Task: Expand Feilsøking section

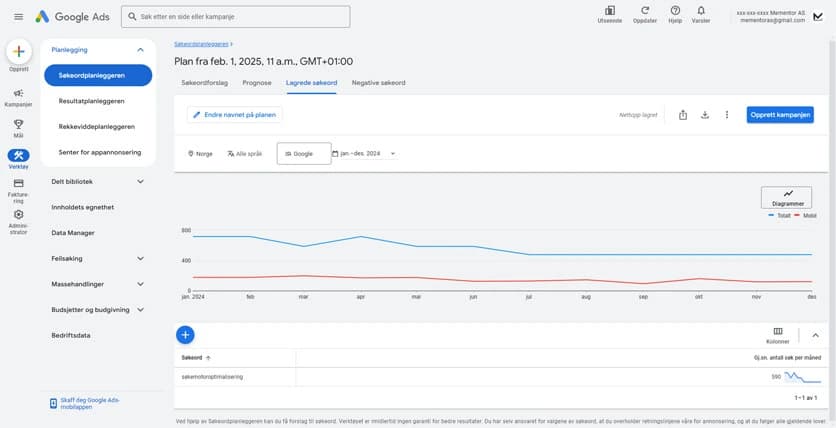Action: (x=98, y=259)
